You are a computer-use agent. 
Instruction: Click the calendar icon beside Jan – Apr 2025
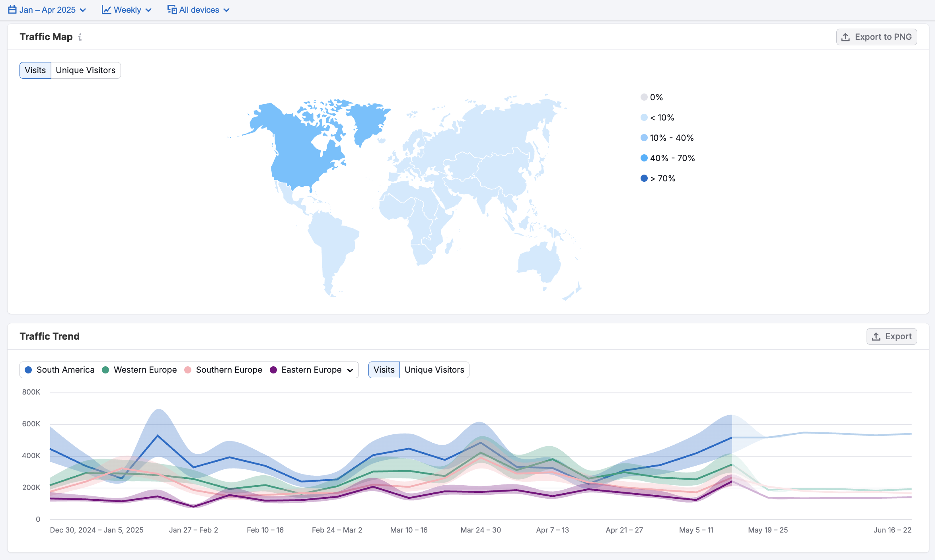point(12,10)
